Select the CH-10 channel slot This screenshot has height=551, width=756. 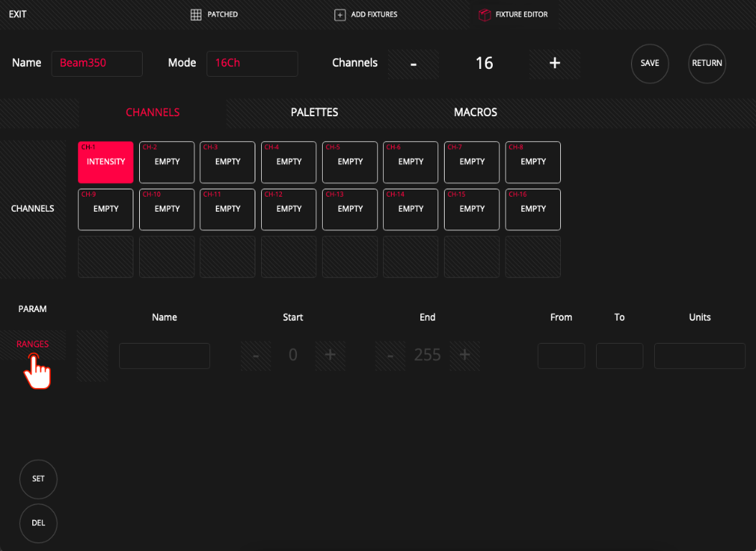coord(167,209)
